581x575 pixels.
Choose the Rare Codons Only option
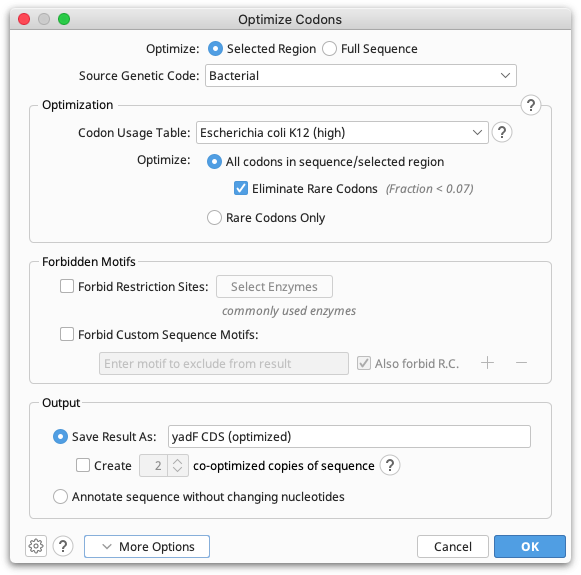214,217
